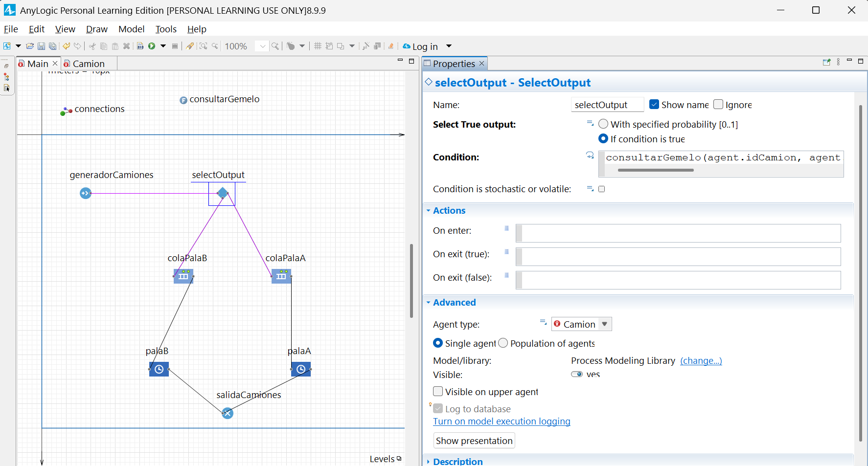The width and height of the screenshot is (868, 466).
Task: Click the Model/library change link
Action: [701, 360]
